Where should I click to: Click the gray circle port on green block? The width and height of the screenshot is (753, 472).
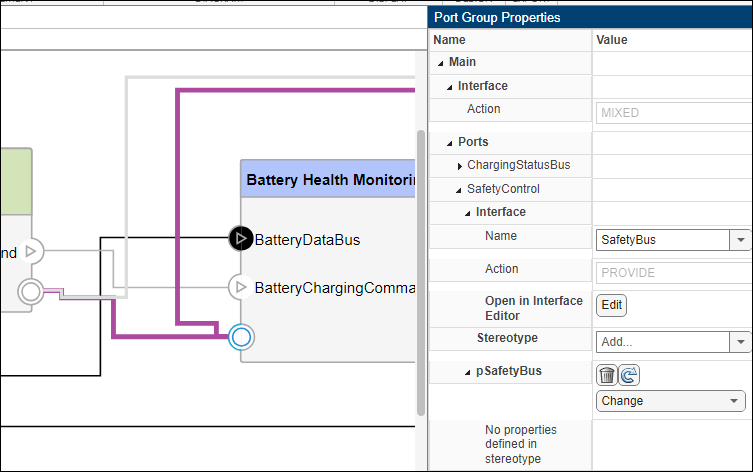tap(31, 291)
